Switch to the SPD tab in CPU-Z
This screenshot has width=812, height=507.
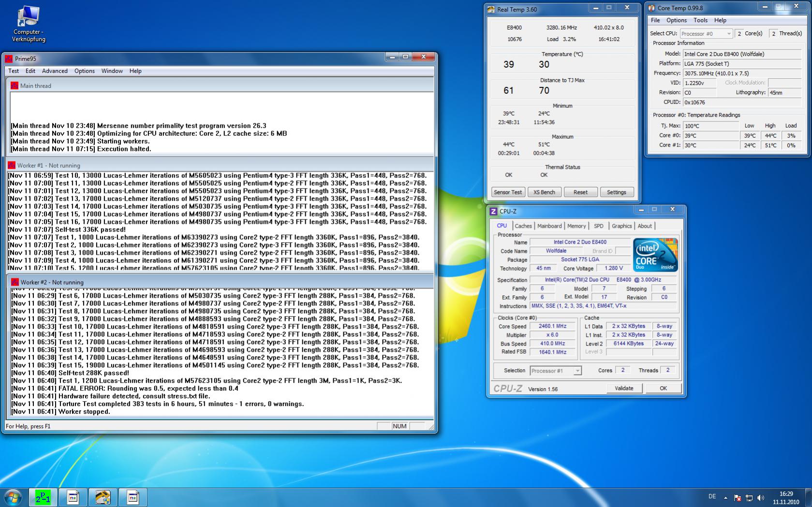click(x=599, y=226)
